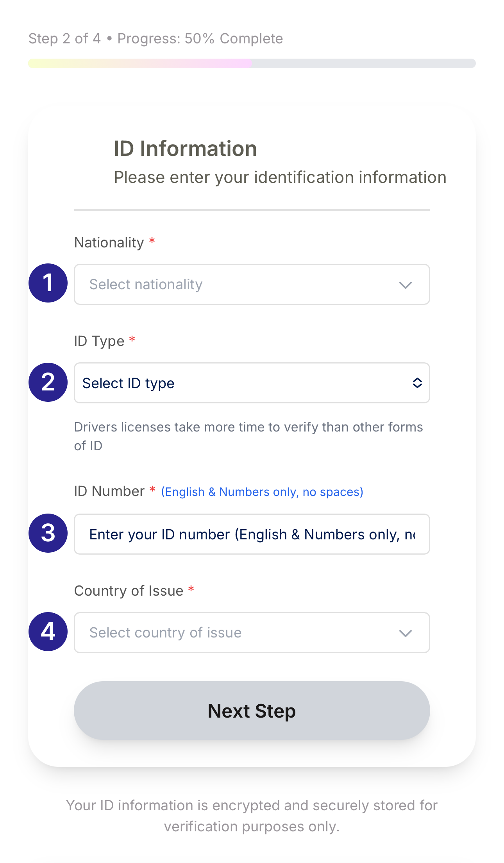Image resolution: width=504 pixels, height=863 pixels.
Task: Click the numbered badge 3 beside ID Number
Action: (48, 533)
